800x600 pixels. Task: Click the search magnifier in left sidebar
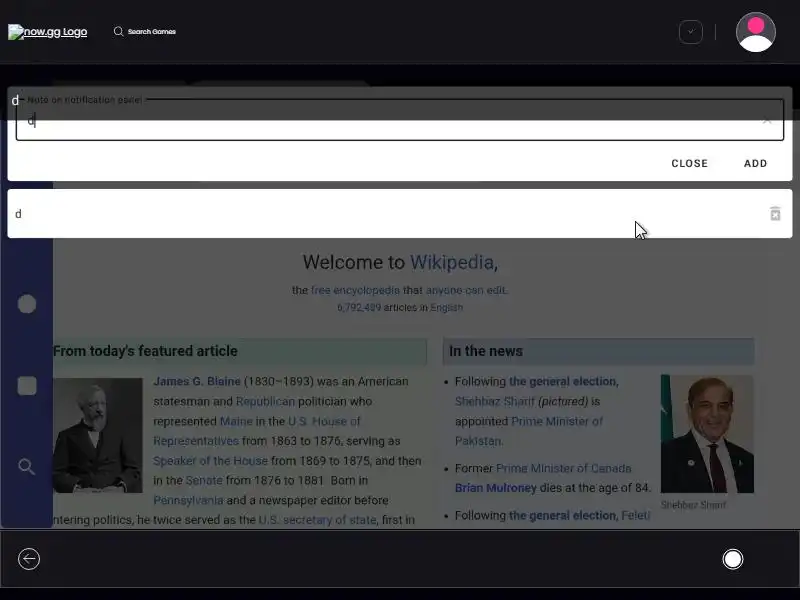27,466
